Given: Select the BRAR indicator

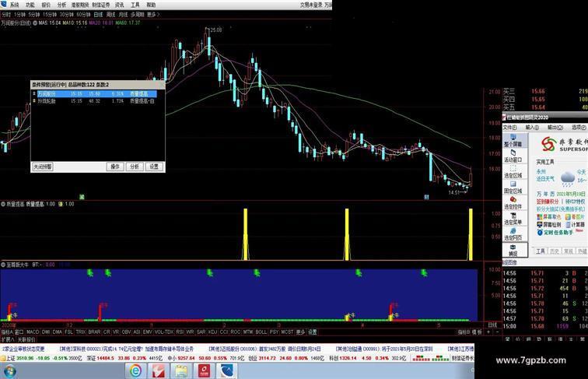Looking at the screenshot, I should coord(94,332).
